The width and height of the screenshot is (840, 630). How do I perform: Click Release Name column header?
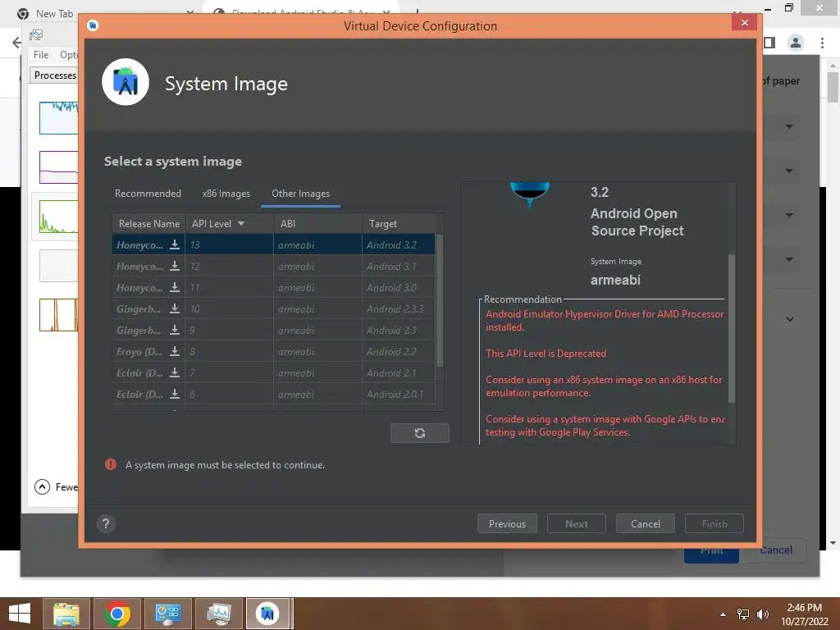tap(149, 223)
